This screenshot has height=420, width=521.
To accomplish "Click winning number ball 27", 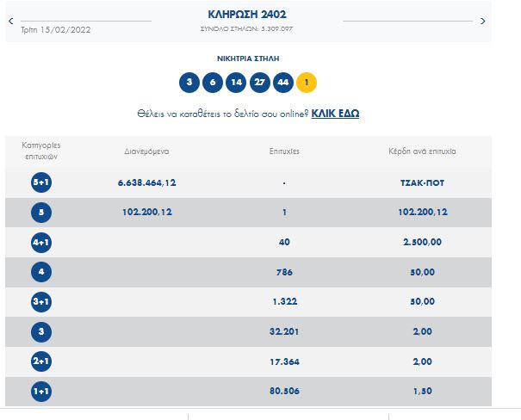I will 259,83.
